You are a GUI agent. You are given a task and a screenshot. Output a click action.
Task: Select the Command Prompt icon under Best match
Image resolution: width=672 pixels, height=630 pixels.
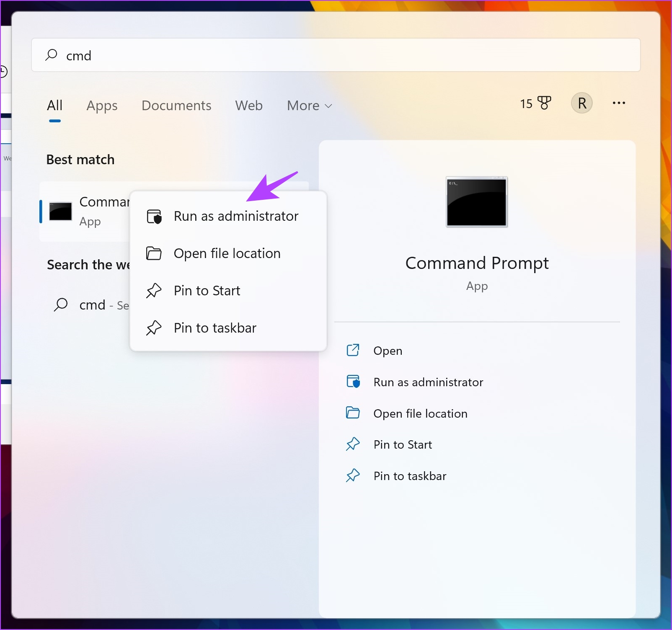[60, 212]
